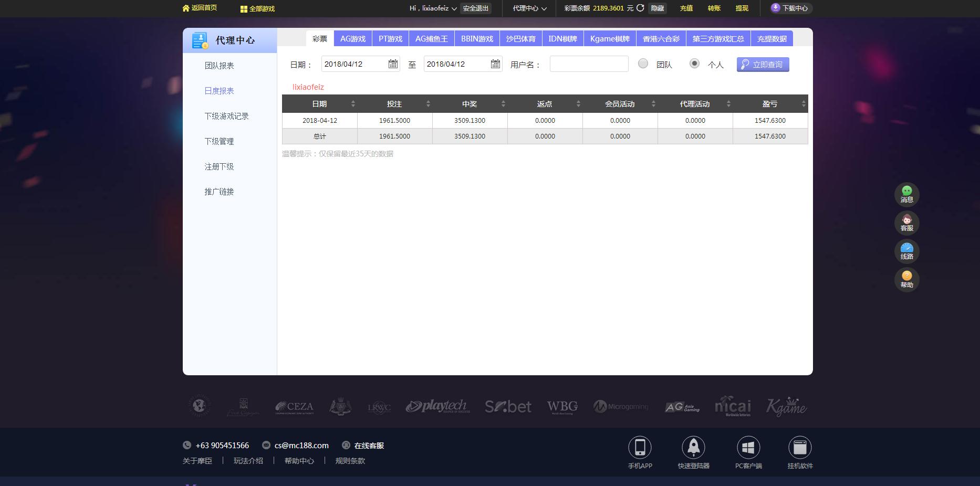Open the start date calendar icon

393,64
